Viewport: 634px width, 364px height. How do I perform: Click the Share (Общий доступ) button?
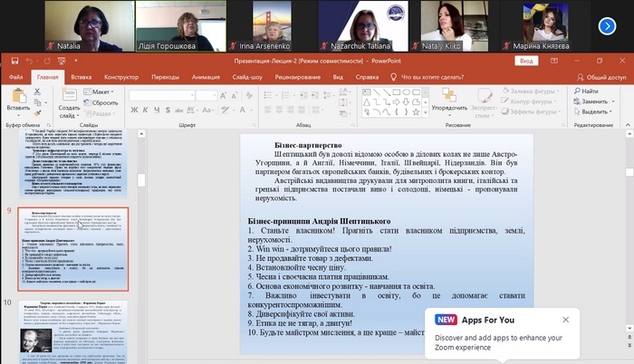tap(600, 77)
